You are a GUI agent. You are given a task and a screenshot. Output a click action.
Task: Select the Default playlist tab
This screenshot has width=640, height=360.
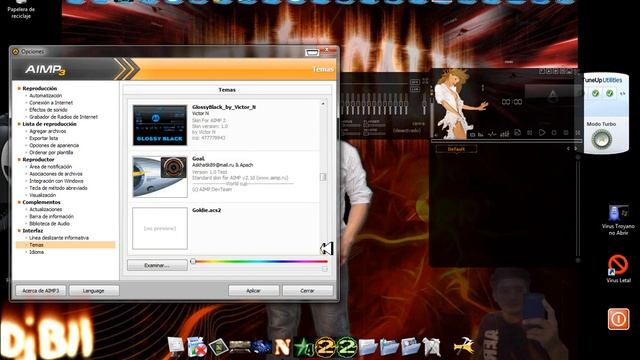pyautogui.click(x=456, y=149)
